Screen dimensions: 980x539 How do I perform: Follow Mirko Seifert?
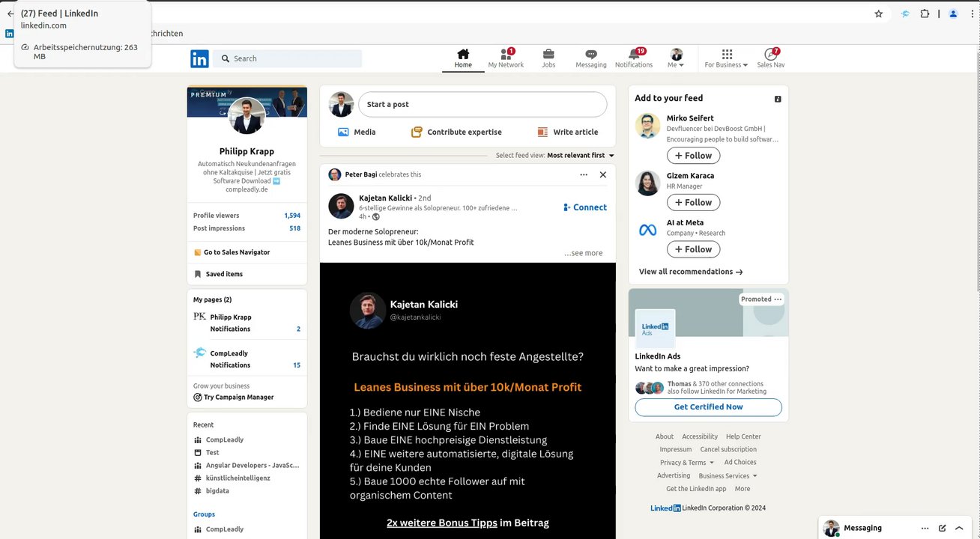[693, 156]
